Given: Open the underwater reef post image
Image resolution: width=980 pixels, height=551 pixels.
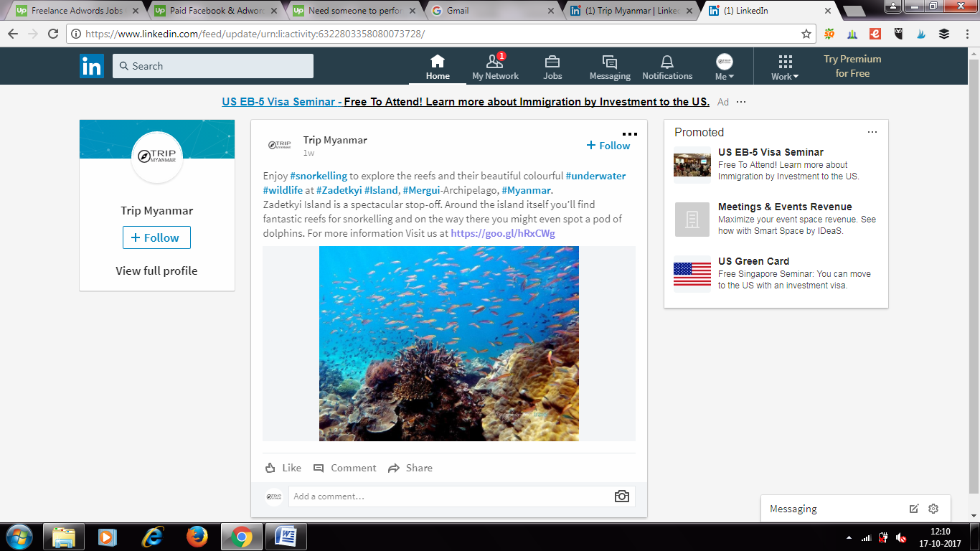Looking at the screenshot, I should pos(449,344).
